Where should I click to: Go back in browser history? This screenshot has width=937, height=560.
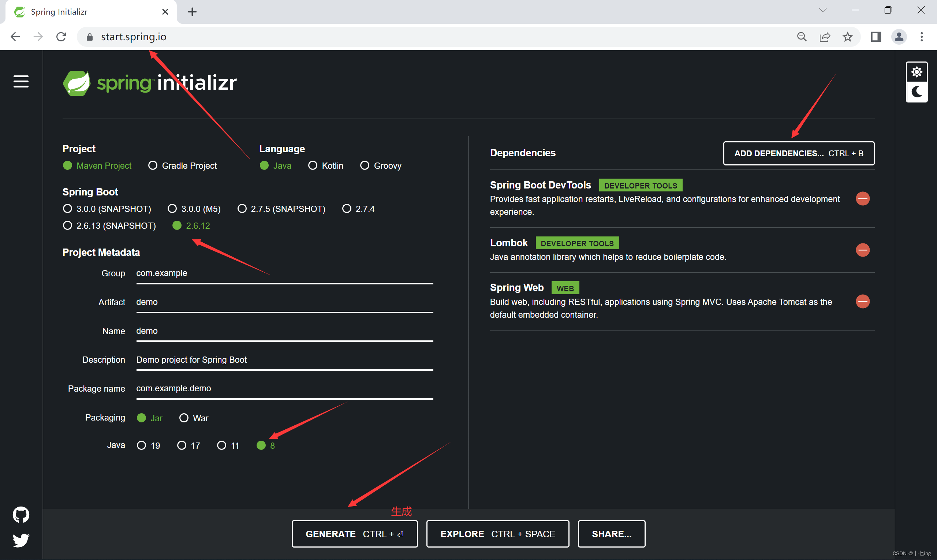tap(15, 37)
